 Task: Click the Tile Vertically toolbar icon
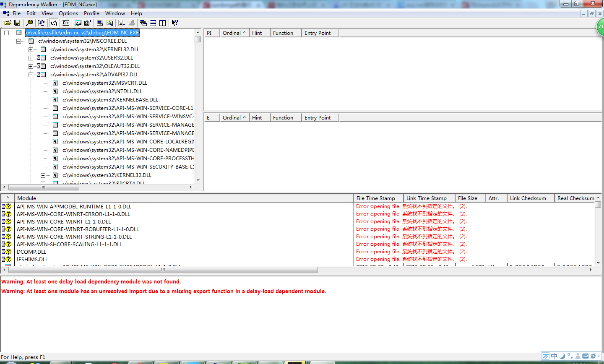[163, 23]
